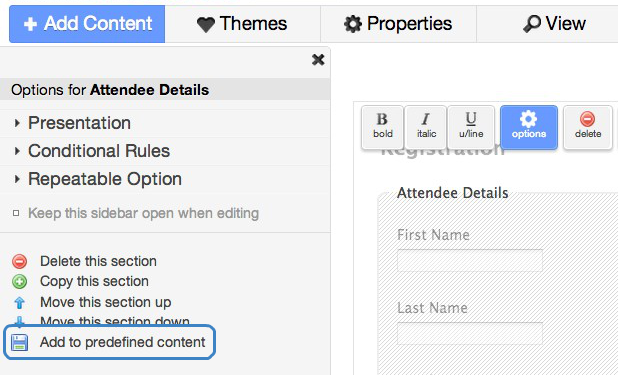This screenshot has height=375, width=618.
Task: Click the red delete toolbar button
Action: pyautogui.click(x=588, y=127)
